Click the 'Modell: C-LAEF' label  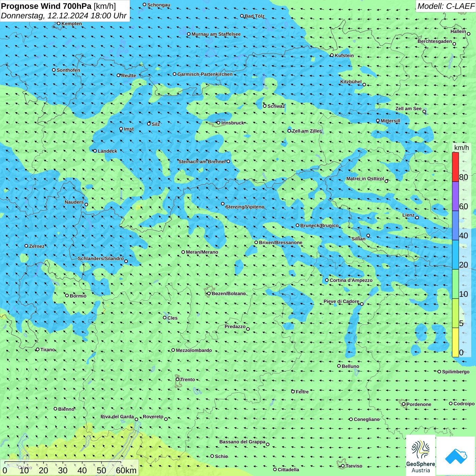point(446,6)
